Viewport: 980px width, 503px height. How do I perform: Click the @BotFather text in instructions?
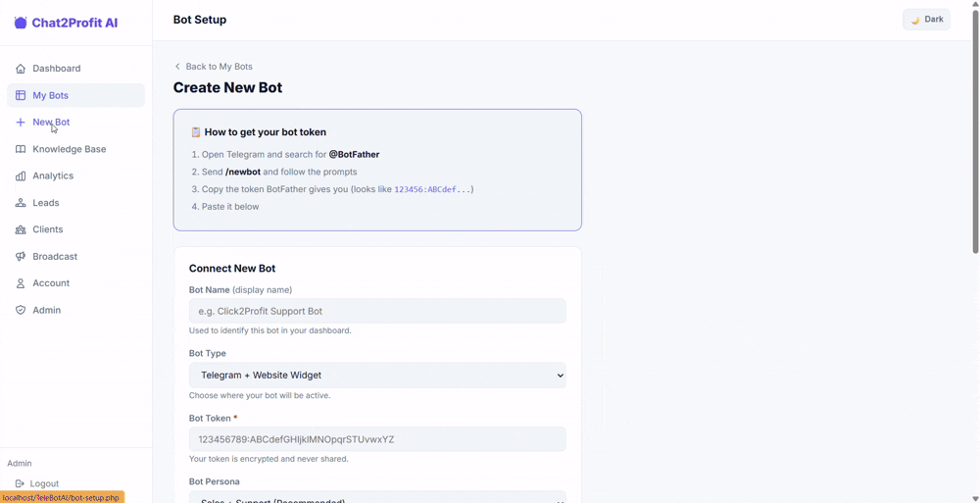tap(354, 155)
